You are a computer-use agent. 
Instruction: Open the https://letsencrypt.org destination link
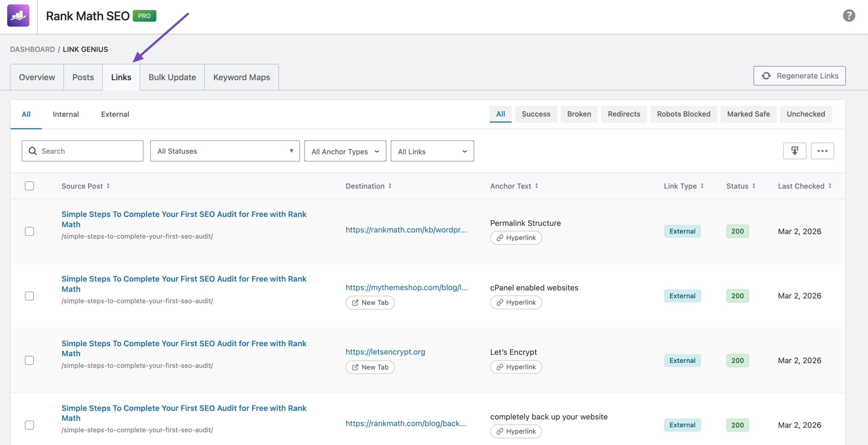[385, 352]
